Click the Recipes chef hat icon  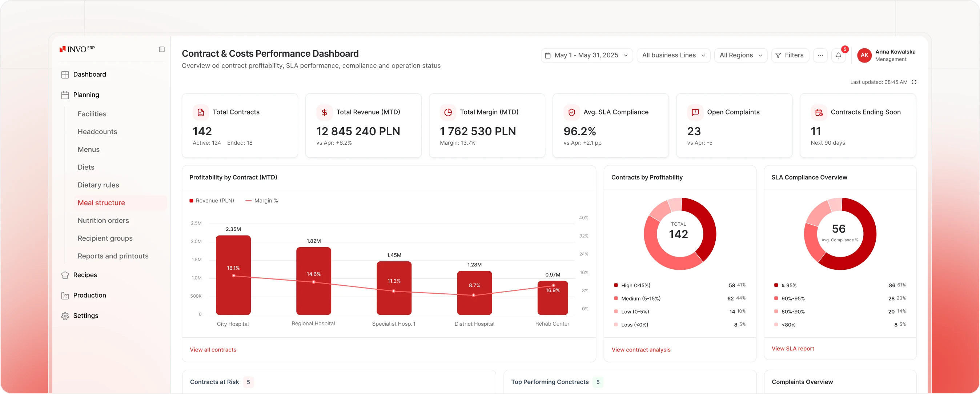(x=65, y=276)
